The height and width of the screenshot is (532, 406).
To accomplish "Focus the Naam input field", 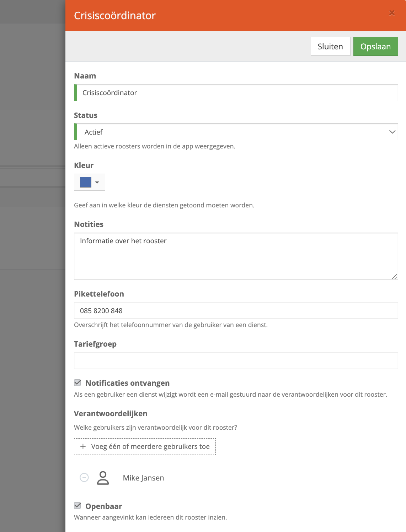I will pos(236,93).
